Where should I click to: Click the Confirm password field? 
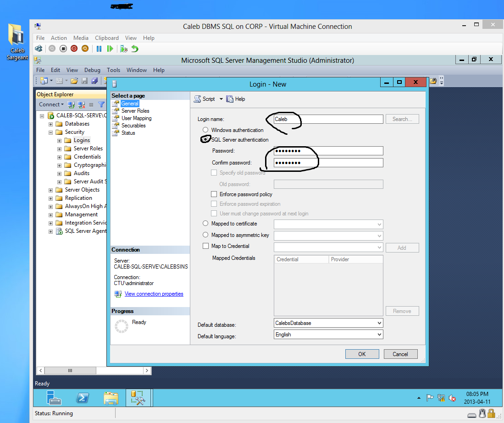pos(328,163)
